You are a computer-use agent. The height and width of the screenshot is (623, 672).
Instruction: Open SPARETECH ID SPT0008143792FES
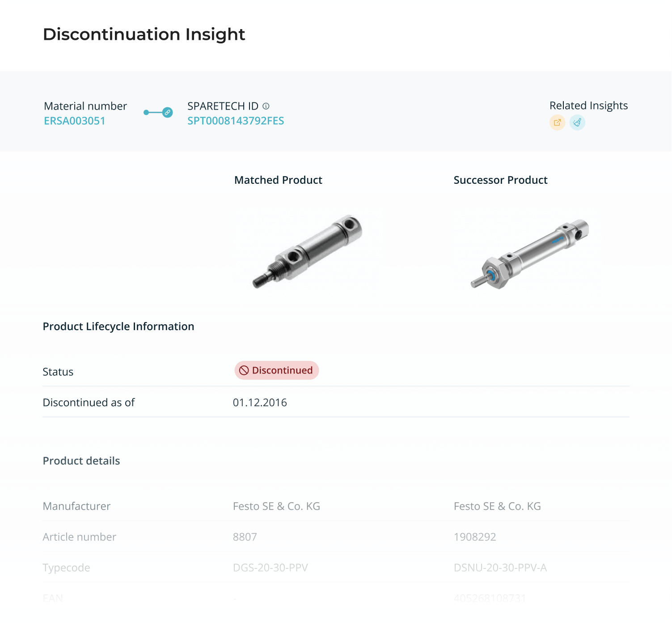click(236, 121)
